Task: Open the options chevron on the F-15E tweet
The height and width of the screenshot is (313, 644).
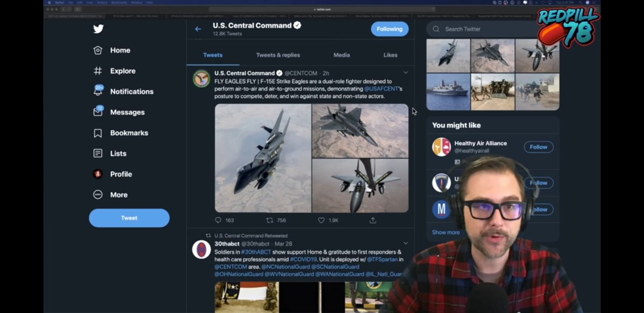Action: pos(406,72)
